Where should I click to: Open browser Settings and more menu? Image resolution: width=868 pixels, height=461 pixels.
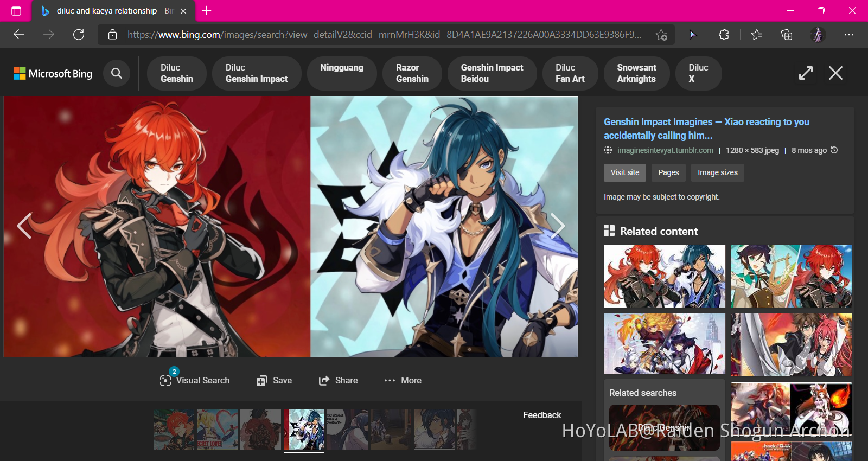849,35
